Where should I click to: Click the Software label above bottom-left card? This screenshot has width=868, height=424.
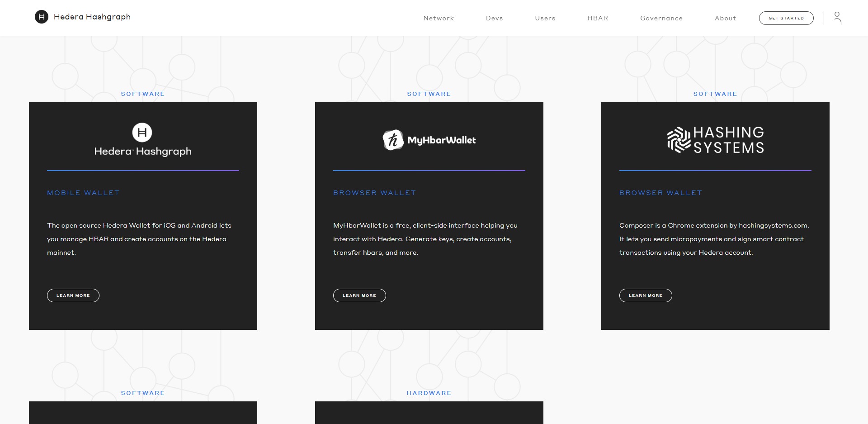(x=143, y=393)
